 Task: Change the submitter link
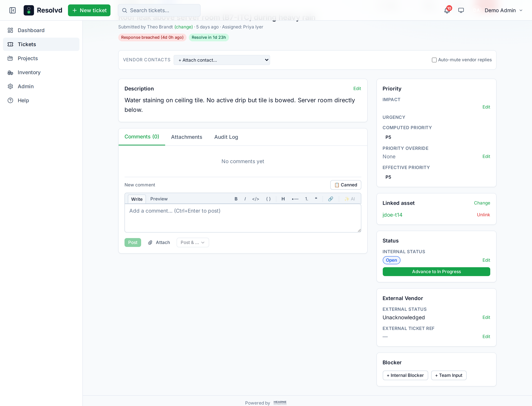184,27
